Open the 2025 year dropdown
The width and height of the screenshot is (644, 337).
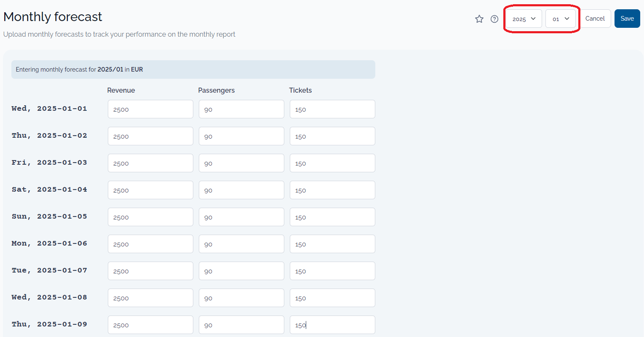524,19
